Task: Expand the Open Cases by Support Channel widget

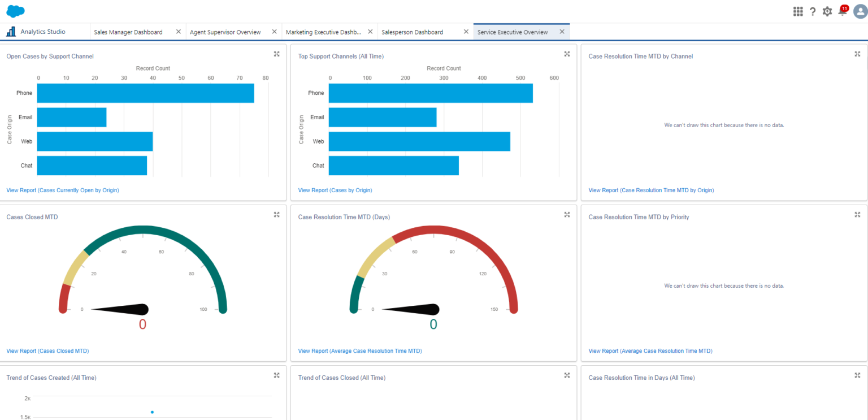Action: coord(276,54)
